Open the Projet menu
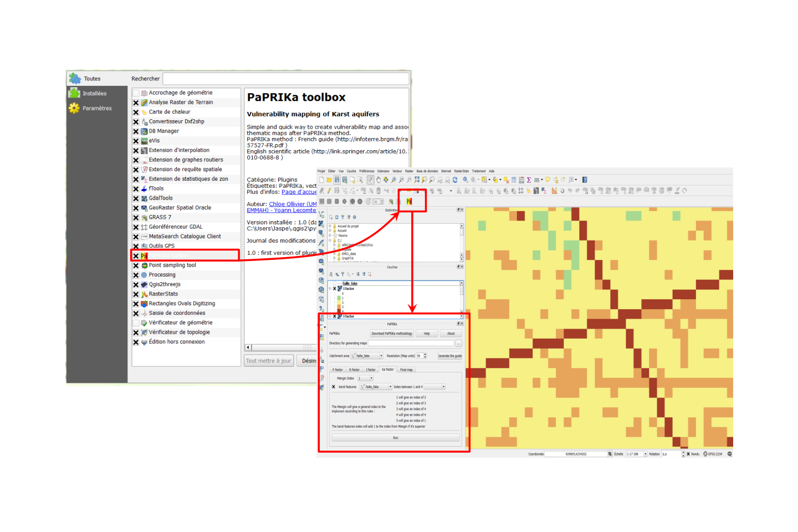 click(321, 171)
